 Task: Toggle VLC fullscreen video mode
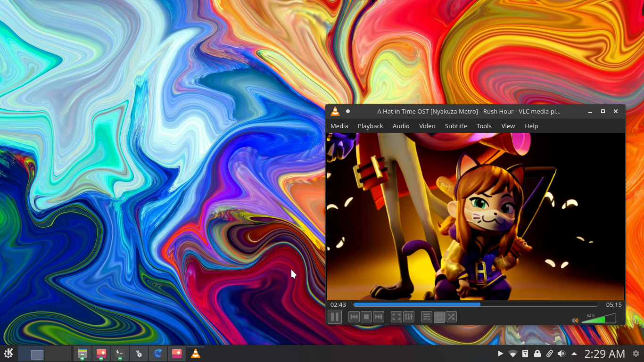396,317
